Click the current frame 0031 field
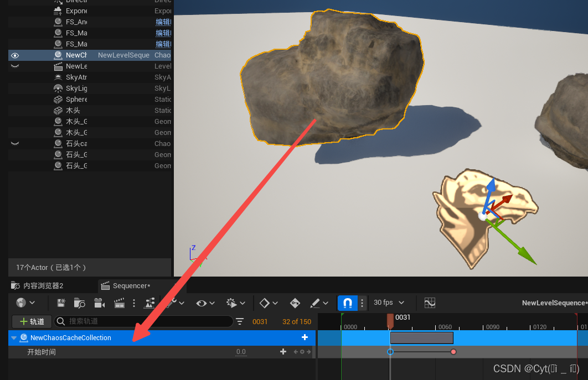588x380 pixels. [x=260, y=321]
